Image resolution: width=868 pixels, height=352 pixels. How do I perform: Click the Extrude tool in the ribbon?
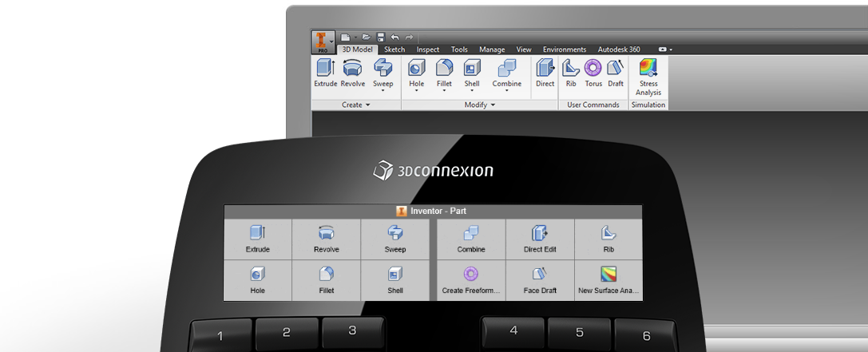pyautogui.click(x=326, y=73)
